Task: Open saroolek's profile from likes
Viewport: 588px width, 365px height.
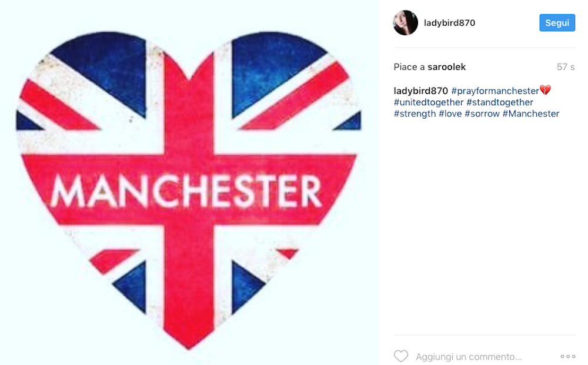Action: (x=446, y=66)
